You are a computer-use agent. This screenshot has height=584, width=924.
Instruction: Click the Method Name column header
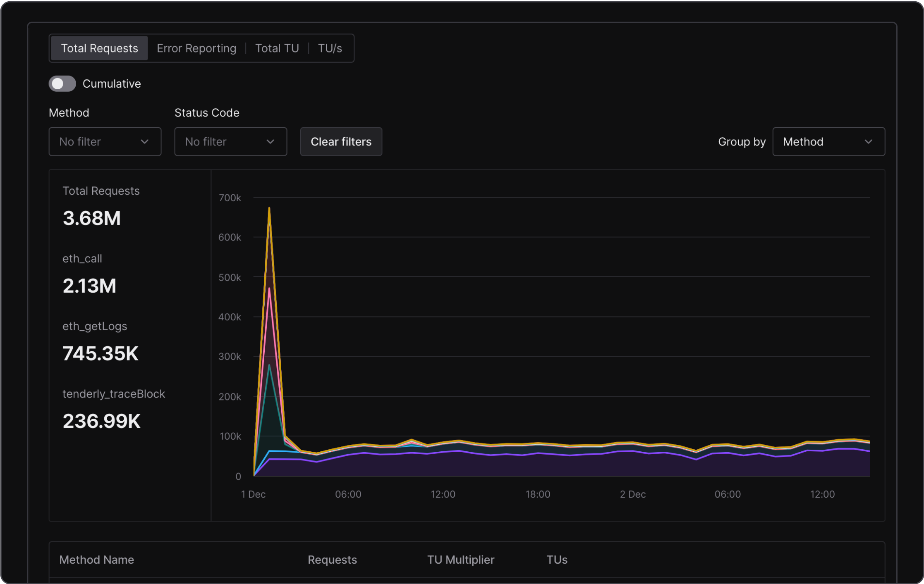(96, 560)
